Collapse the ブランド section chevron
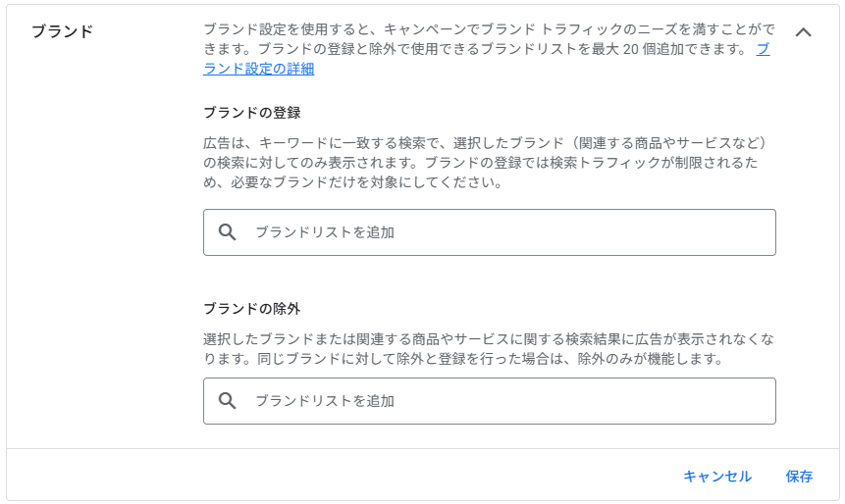845x504 pixels. (803, 31)
